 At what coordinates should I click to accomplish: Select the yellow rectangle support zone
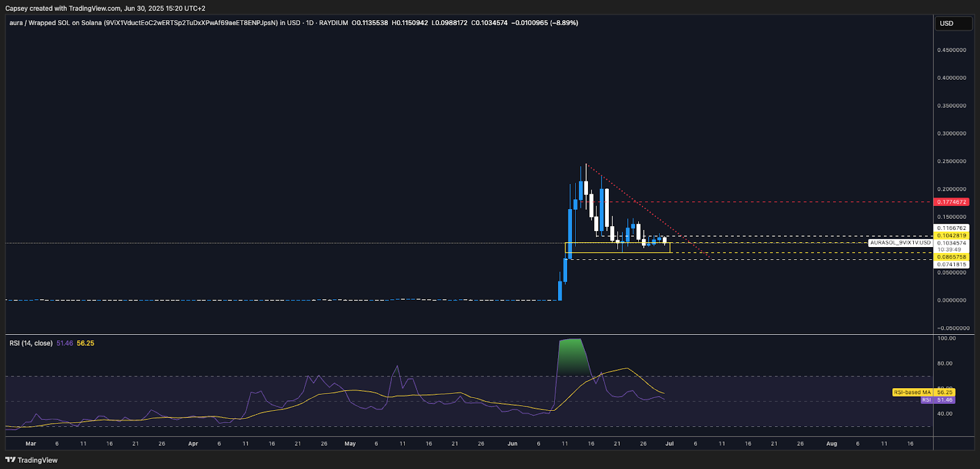(x=617, y=252)
